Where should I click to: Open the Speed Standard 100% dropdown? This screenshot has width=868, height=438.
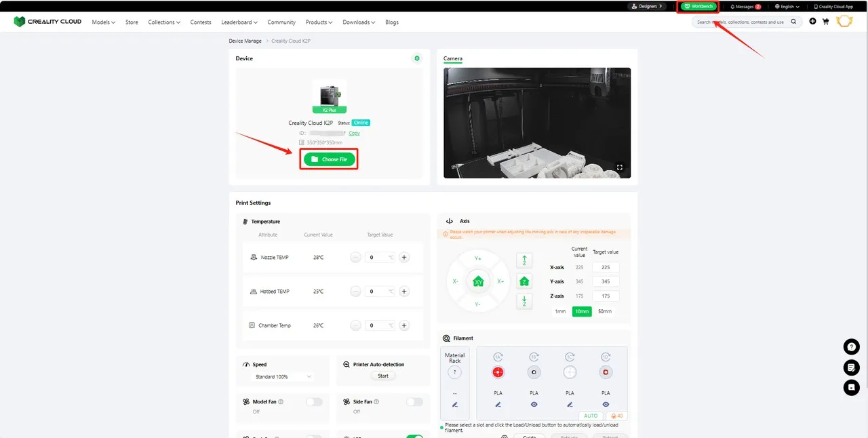283,376
